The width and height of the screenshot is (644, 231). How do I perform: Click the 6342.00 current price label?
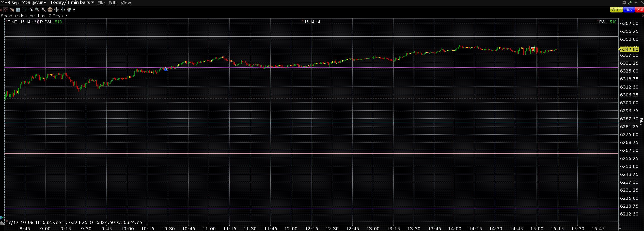click(629, 49)
